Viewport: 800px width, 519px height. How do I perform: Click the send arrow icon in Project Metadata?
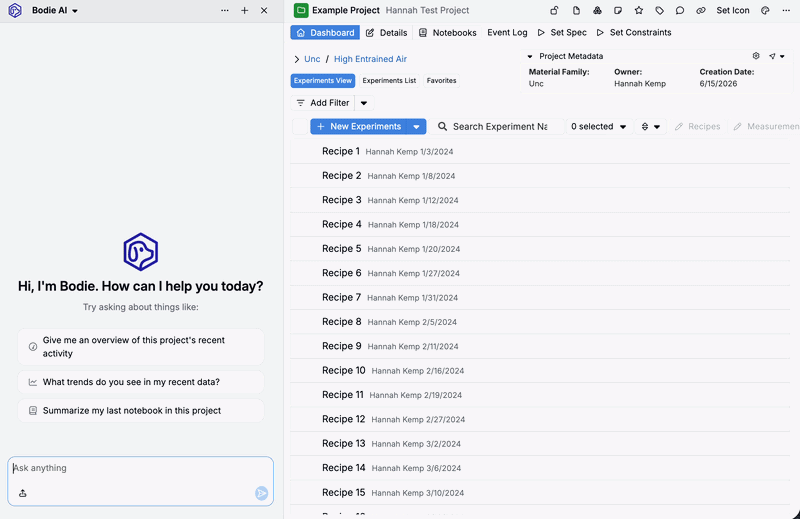click(x=772, y=56)
